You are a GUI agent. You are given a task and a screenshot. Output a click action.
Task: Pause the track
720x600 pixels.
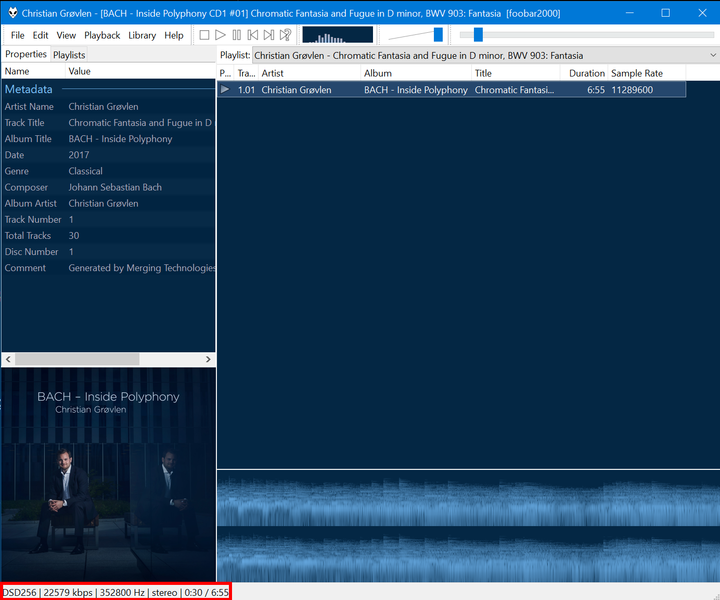click(x=236, y=35)
